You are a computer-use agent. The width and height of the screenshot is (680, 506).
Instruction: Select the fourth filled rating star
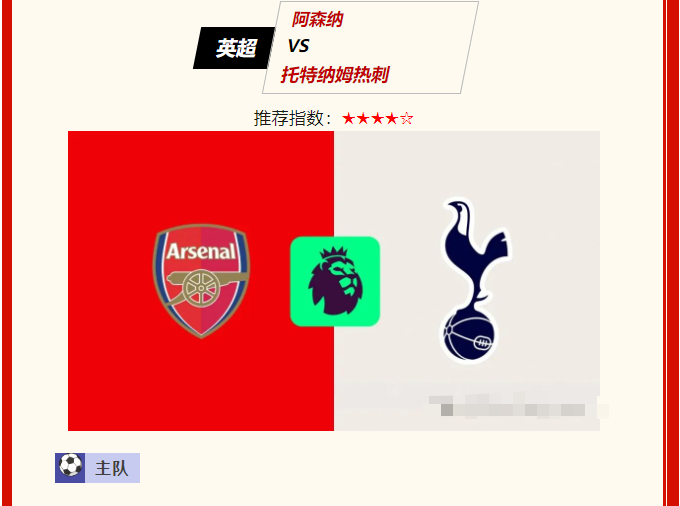(392, 118)
